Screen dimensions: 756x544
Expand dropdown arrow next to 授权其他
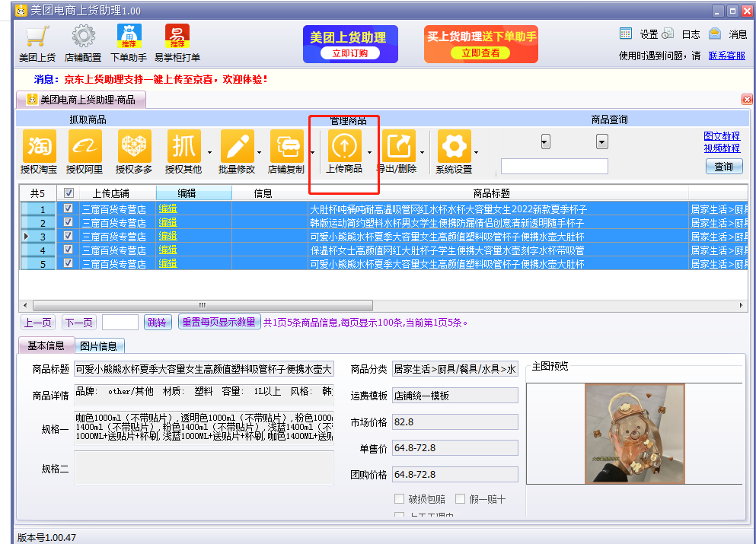click(x=209, y=152)
